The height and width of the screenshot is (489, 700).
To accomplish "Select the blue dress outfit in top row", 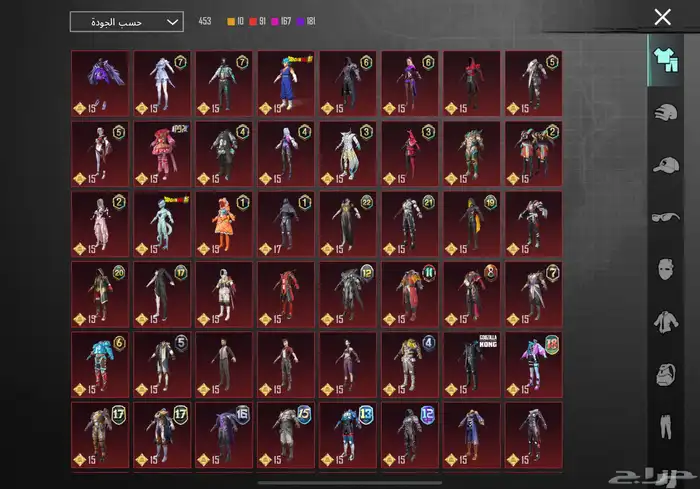I will point(285,84).
